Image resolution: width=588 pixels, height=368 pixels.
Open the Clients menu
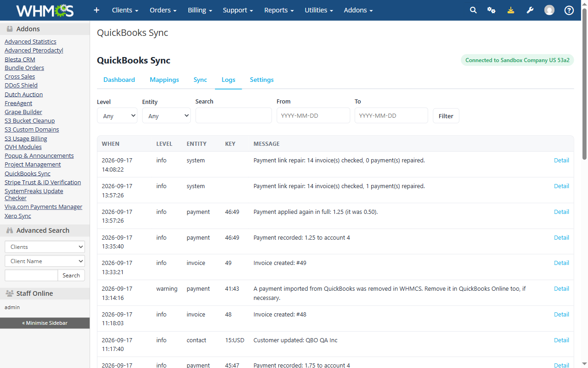point(125,10)
